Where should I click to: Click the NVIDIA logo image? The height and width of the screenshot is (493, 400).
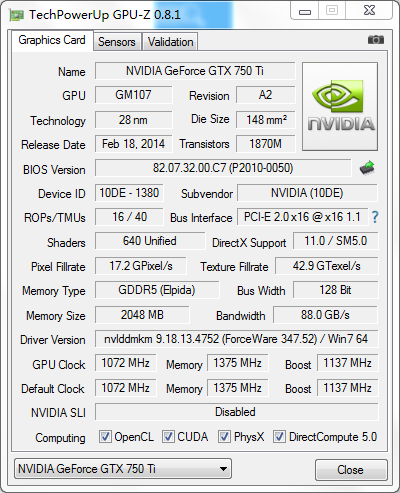[340, 106]
